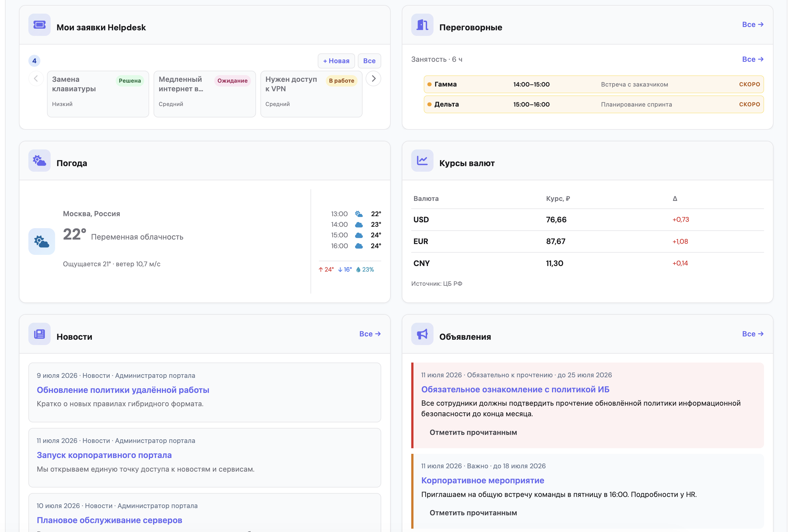Click the EUR change +1,08
Image resolution: width=793 pixels, height=532 pixels.
(x=680, y=242)
